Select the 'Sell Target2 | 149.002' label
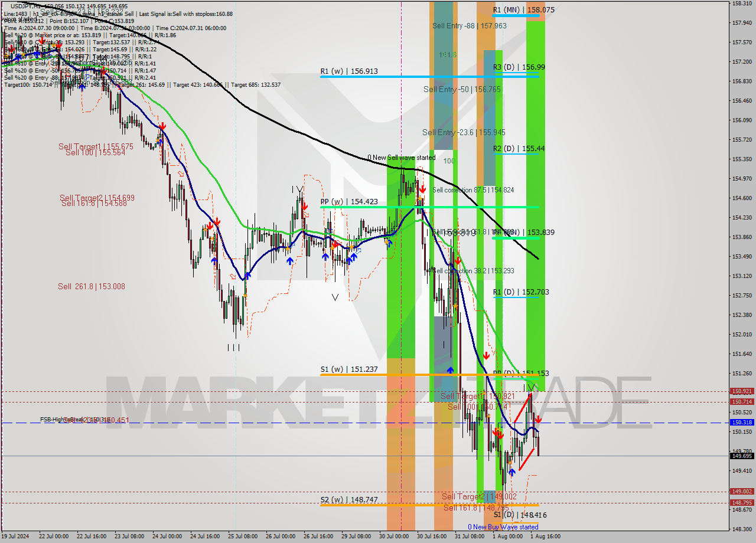The height and width of the screenshot is (543, 756). [x=479, y=497]
